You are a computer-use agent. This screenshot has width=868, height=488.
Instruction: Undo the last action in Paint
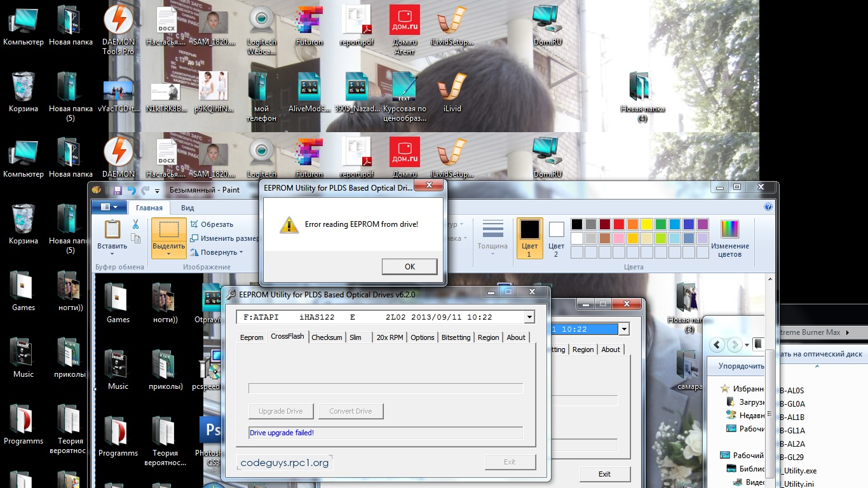[x=132, y=189]
